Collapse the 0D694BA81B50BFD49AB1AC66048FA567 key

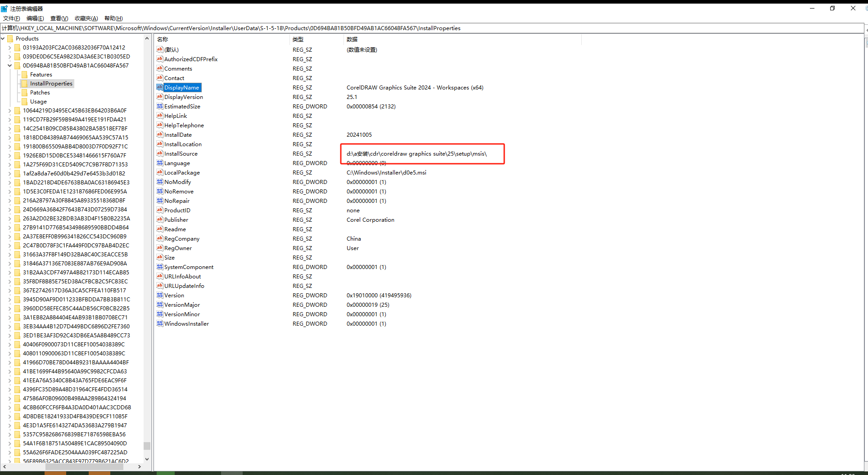click(9, 66)
